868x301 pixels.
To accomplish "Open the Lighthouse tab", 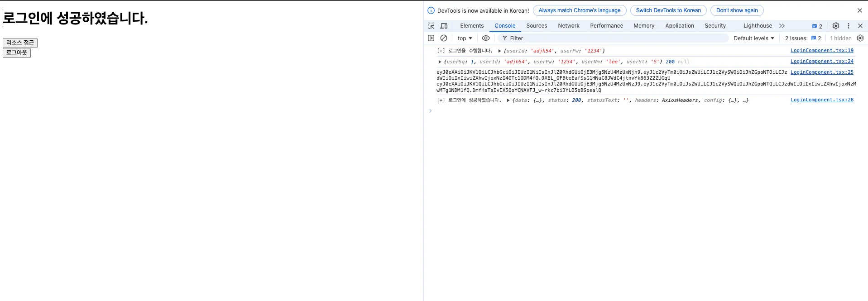I will click(x=758, y=26).
